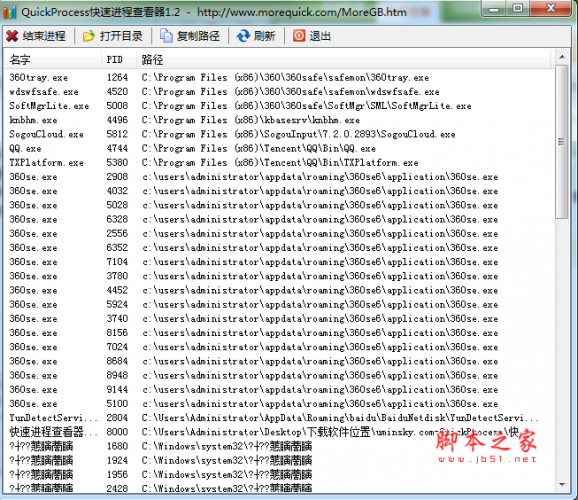This screenshot has width=578, height=500.
Task: Select 360se.exe with PID 6328
Action: (279, 219)
